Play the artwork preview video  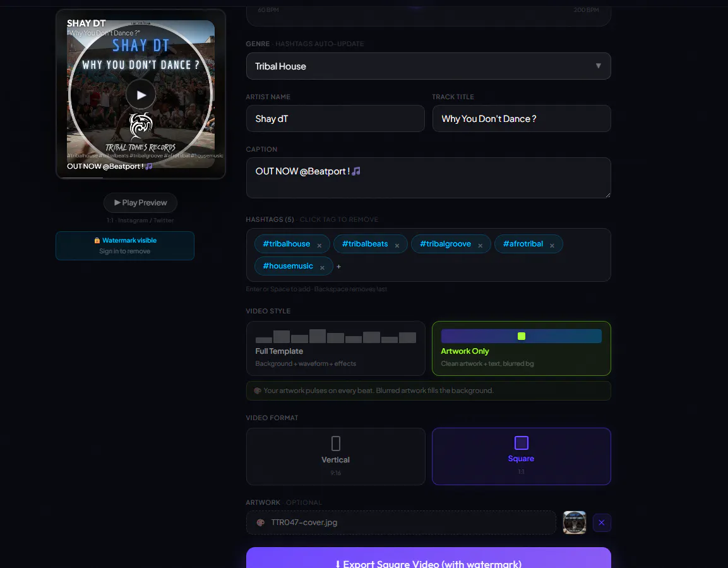click(141, 95)
